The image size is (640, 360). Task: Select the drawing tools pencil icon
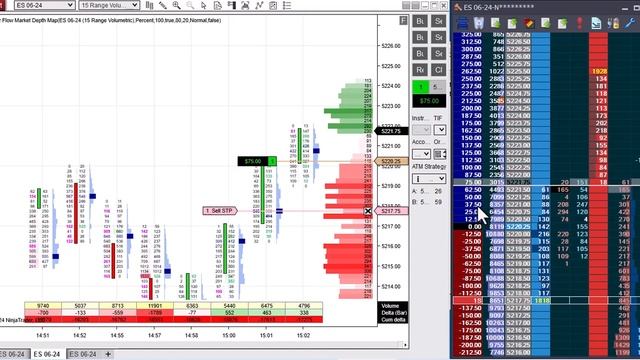163,5
